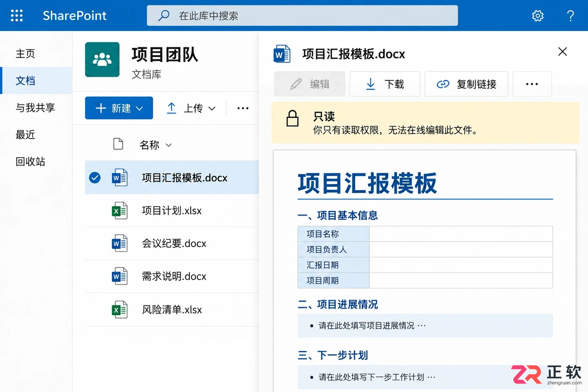This screenshot has height=392, width=588.
Task: Click the 复制链接 button
Action: click(466, 84)
